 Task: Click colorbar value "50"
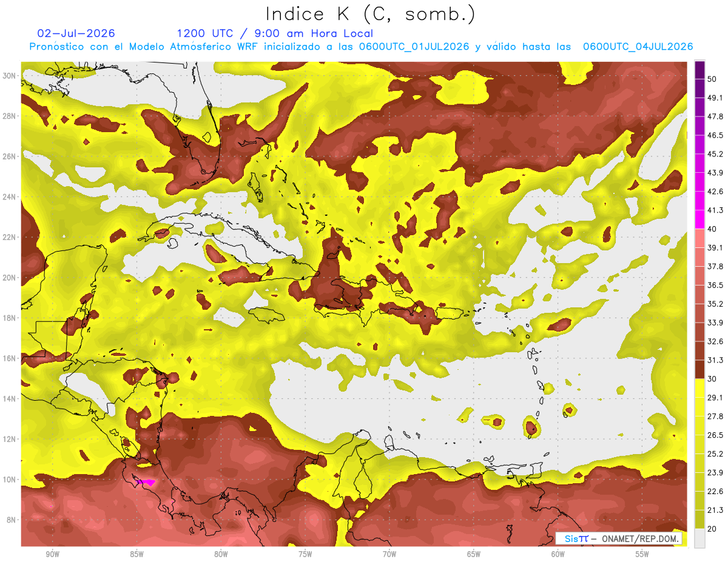point(712,79)
